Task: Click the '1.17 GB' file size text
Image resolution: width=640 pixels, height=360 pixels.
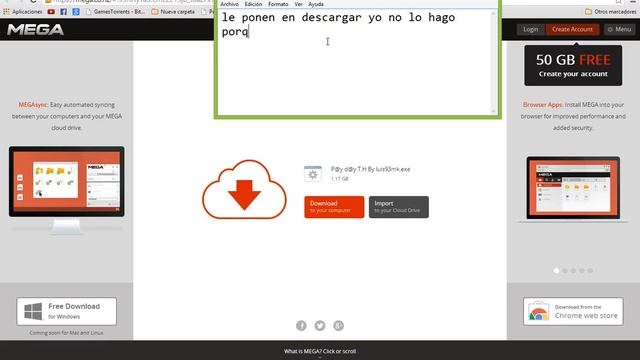Action: coord(340,179)
